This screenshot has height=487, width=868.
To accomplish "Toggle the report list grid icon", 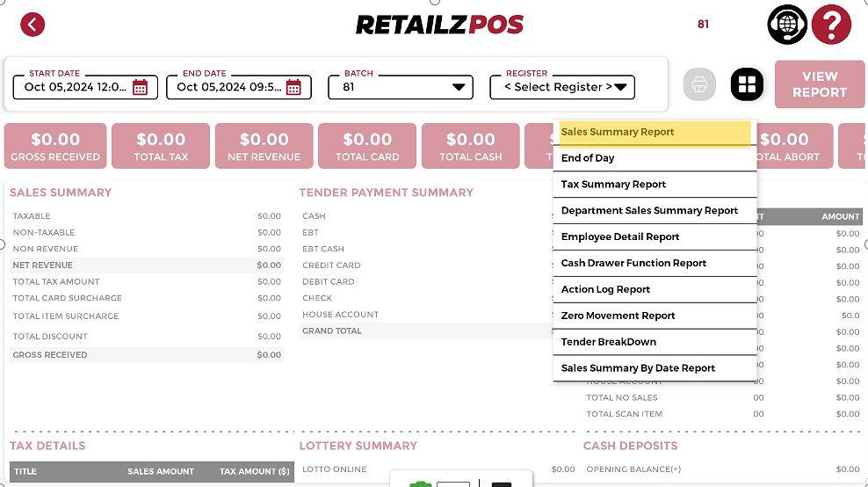I will click(x=747, y=84).
